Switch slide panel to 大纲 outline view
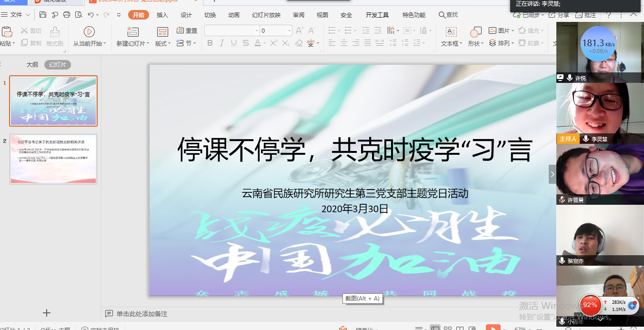 (32, 65)
